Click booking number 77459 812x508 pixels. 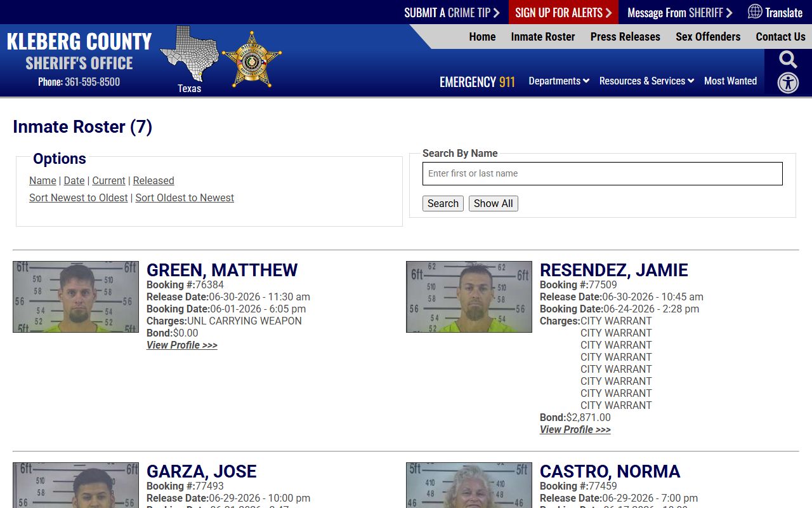tap(603, 486)
